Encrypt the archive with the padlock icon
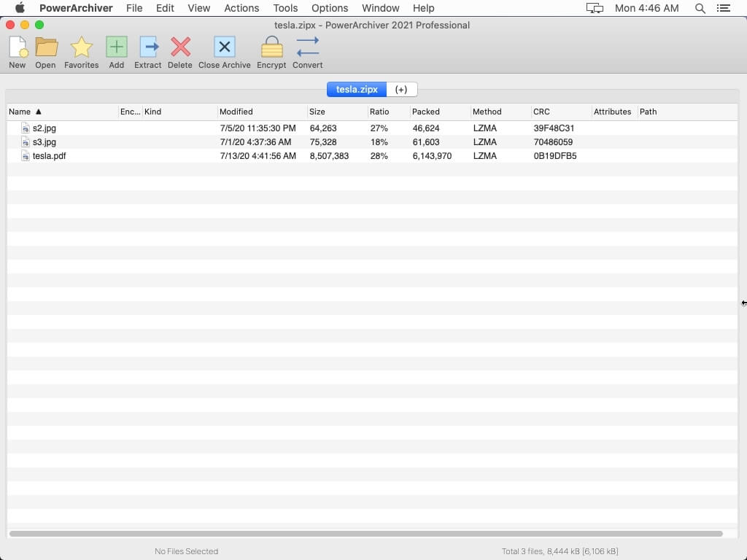 click(271, 47)
